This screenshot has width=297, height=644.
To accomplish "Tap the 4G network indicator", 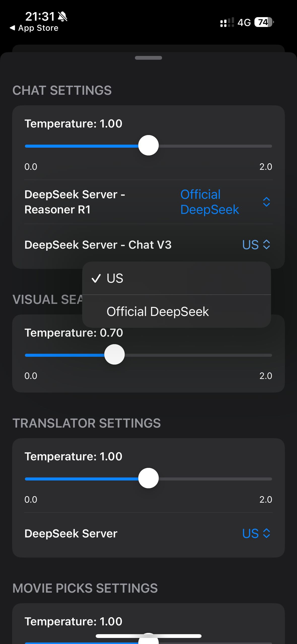I will tap(244, 22).
